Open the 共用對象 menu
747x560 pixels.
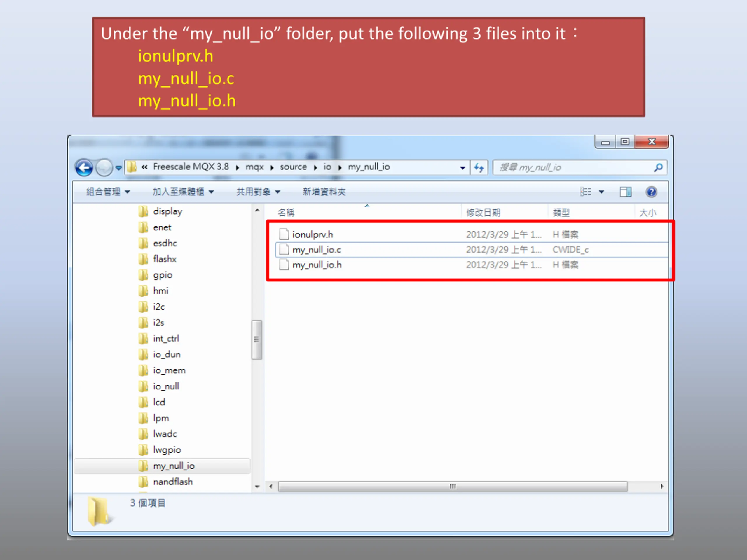(258, 192)
